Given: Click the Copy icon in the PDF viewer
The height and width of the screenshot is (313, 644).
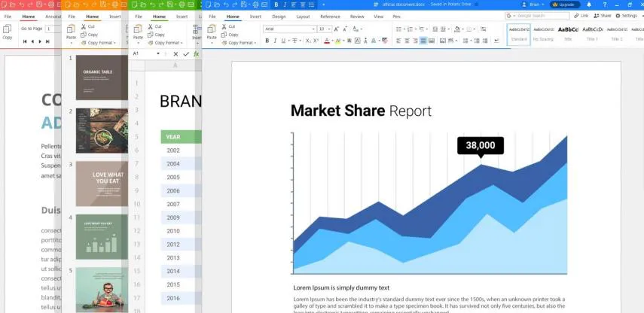Looking at the screenshot, I should click(7, 31).
